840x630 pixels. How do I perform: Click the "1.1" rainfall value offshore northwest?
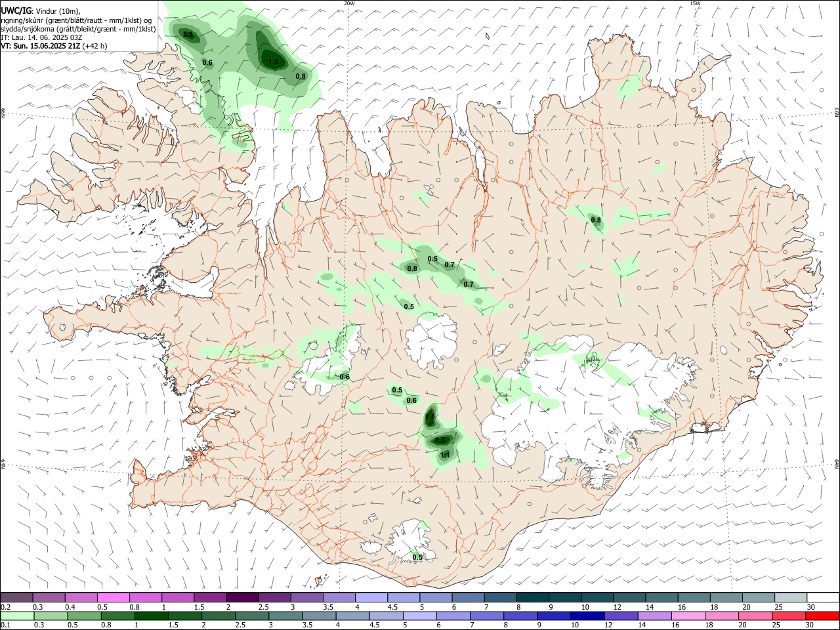pos(189,35)
